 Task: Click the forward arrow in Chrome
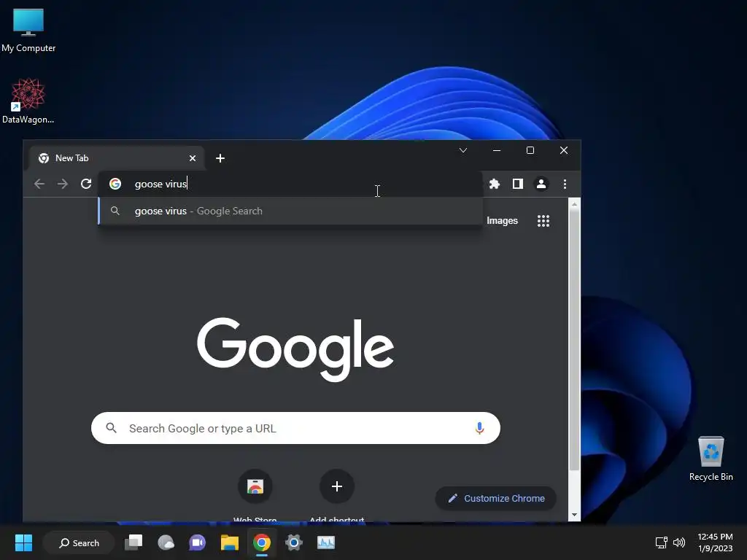point(63,184)
